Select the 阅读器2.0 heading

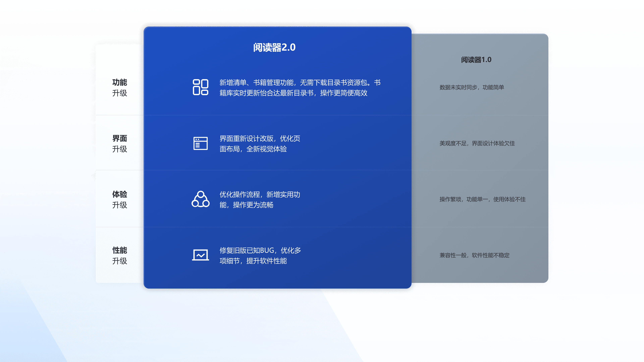pyautogui.click(x=274, y=47)
